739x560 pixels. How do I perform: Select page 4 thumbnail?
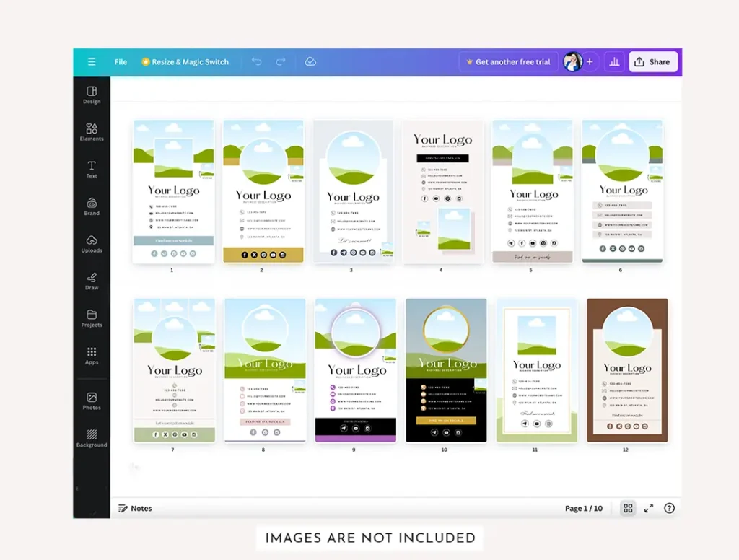(x=443, y=191)
